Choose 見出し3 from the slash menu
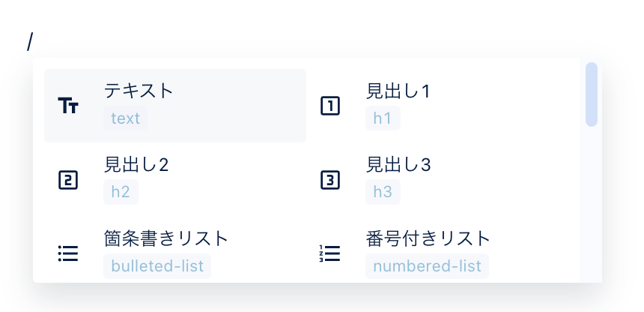 click(x=437, y=180)
